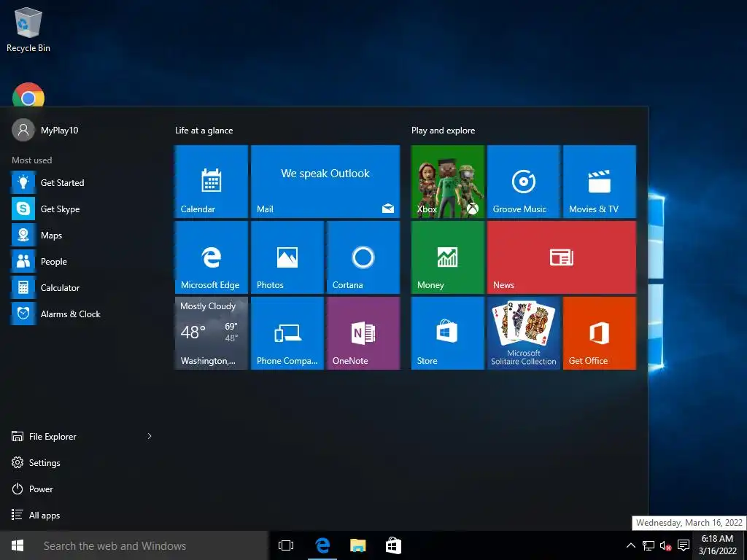The height and width of the screenshot is (560, 747).
Task: Open the Cortana tile
Action: [x=363, y=257]
